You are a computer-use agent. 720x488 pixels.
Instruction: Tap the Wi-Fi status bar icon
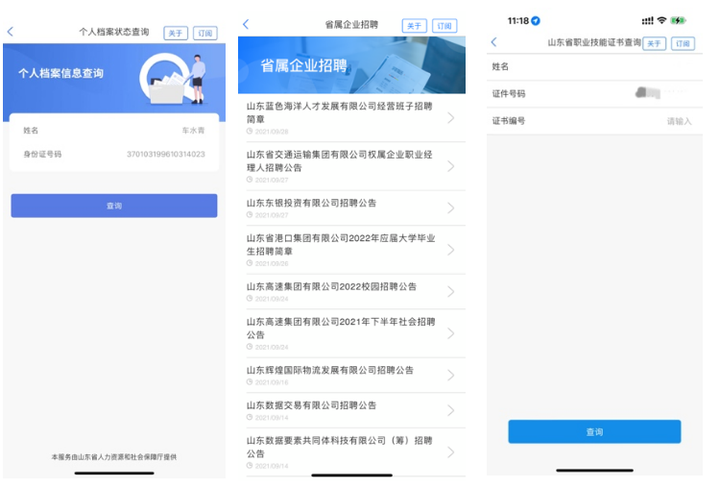(x=661, y=20)
